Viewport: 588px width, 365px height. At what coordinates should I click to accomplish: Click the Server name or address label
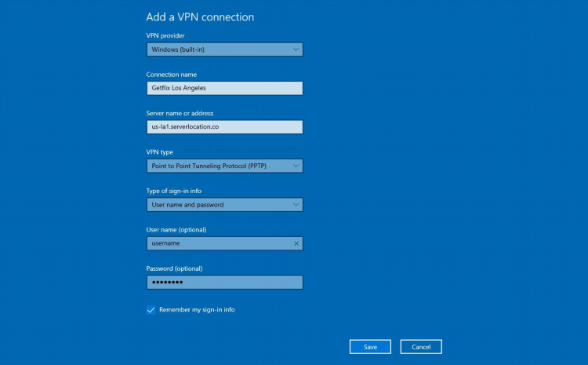click(x=180, y=113)
